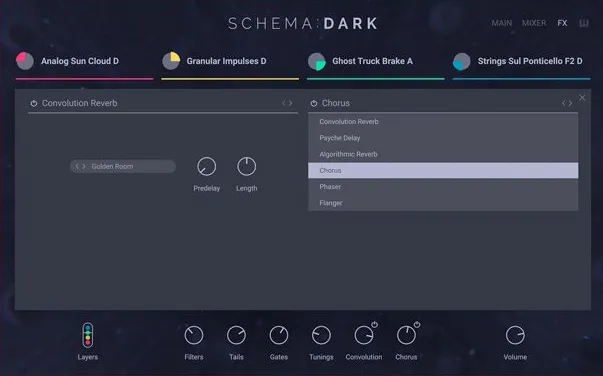Click the SCHEMA: DARK title
603x376 pixels.
[303, 23]
